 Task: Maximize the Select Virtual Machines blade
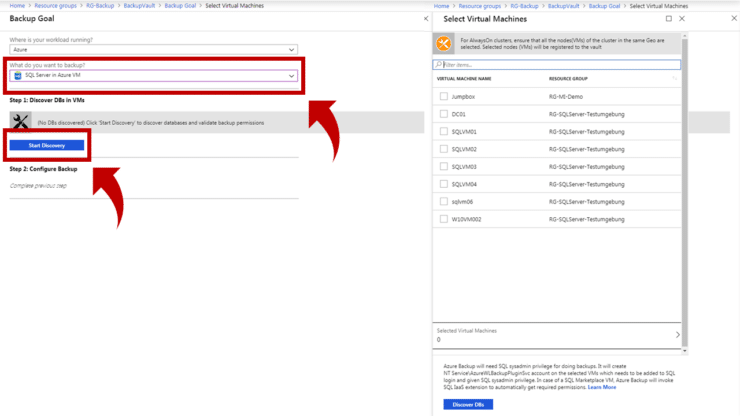coord(669,18)
